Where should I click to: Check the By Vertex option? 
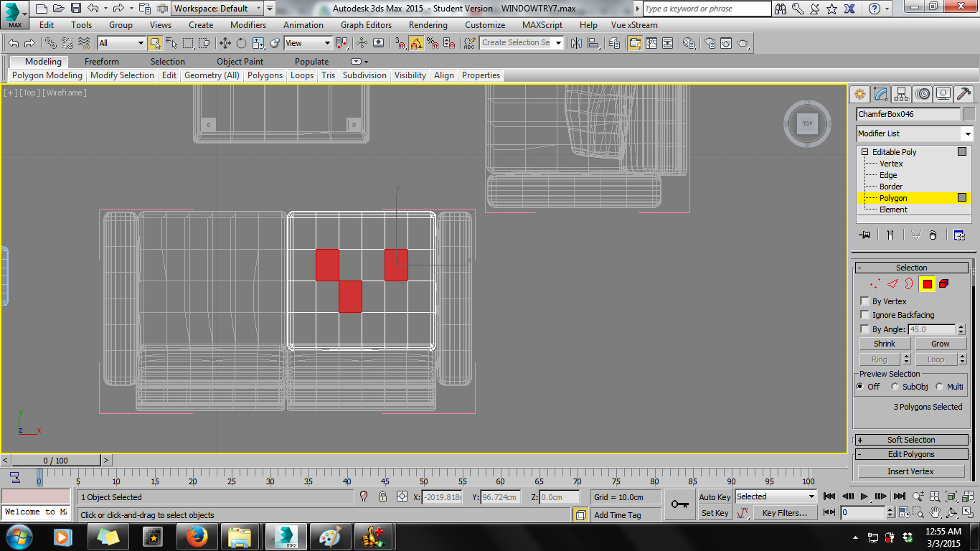click(x=864, y=301)
